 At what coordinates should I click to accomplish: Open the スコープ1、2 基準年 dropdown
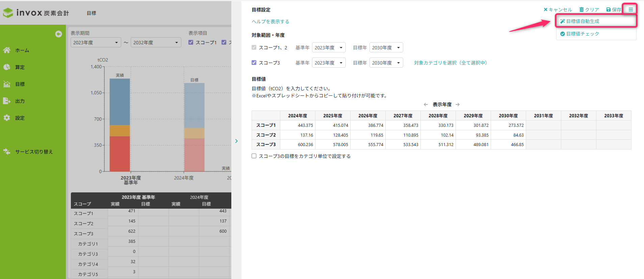329,48
